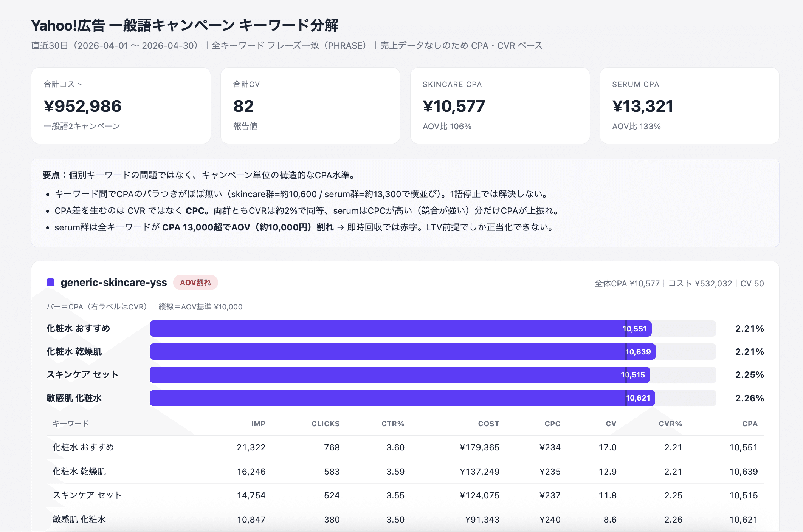Screen dimensions: 803x532
Task: Click the 合計コスト ¥952,986 card value
Action: tap(83, 106)
